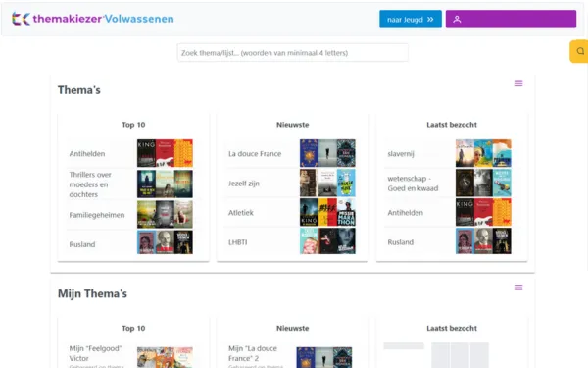Open the LHBTI theme

pos(238,242)
